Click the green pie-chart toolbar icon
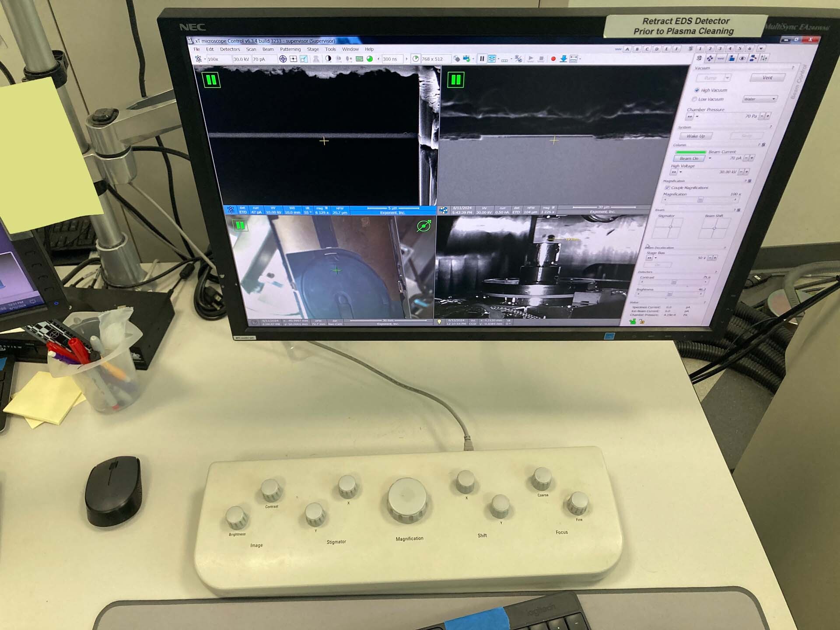 [x=369, y=59]
